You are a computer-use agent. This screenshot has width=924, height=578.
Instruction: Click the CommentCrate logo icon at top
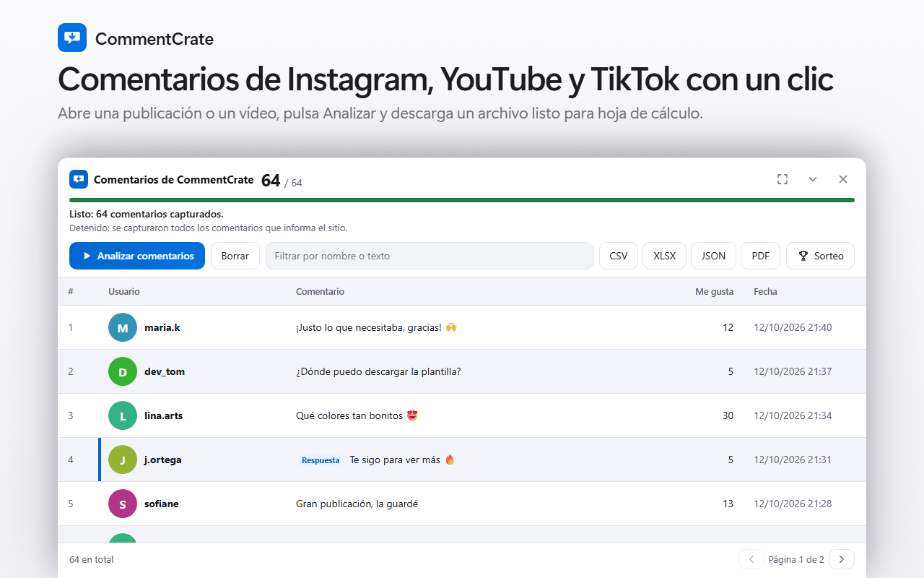click(72, 38)
